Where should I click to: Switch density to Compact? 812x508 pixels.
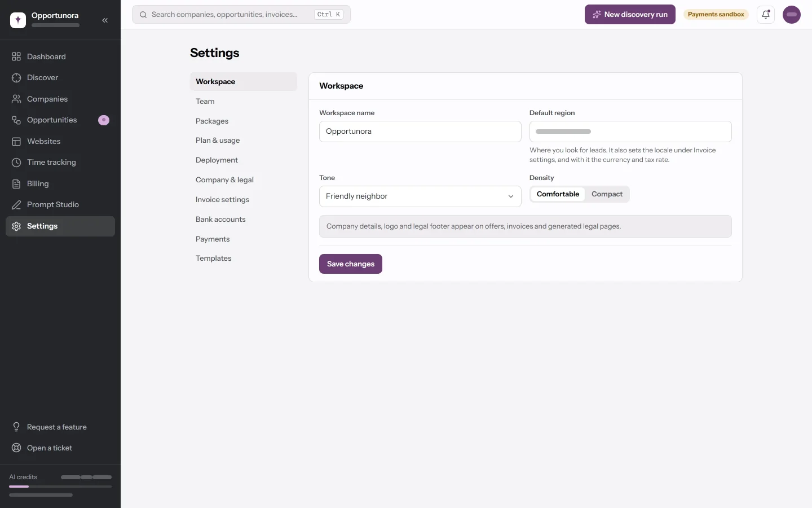tap(607, 194)
